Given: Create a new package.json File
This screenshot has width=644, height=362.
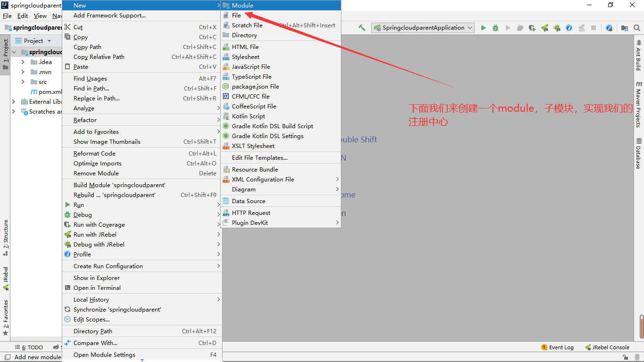Looking at the screenshot, I should click(x=281, y=87).
